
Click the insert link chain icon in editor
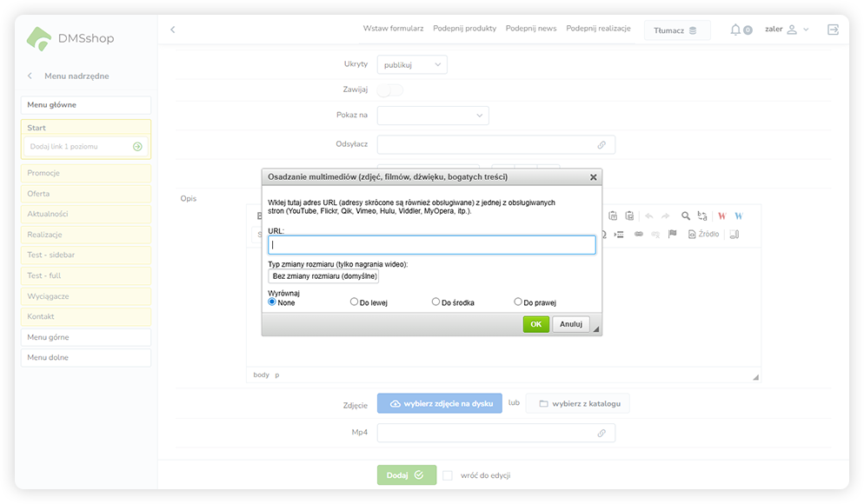[638, 235]
